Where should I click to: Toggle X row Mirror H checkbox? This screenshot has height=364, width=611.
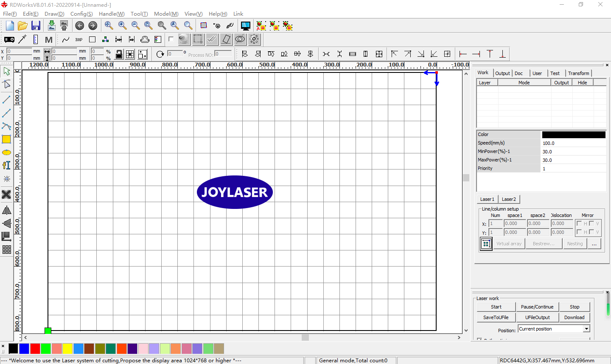pos(579,223)
